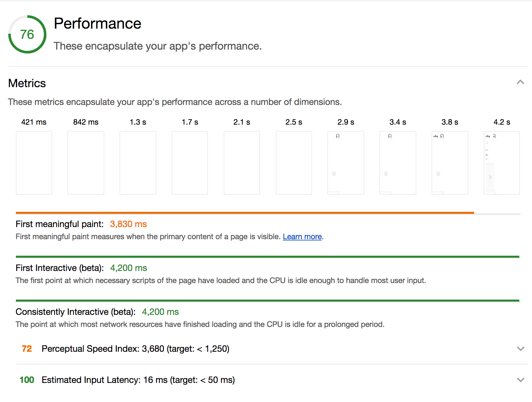Click the 2.9 s filmstrip frame
532x402 pixels.
tap(345, 163)
